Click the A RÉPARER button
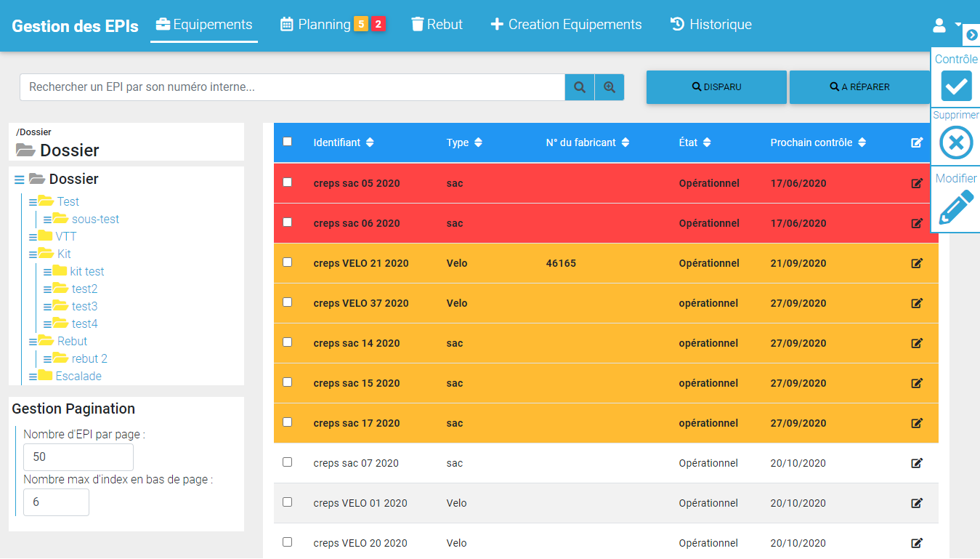Screen dimensions: 980x559 [859, 87]
